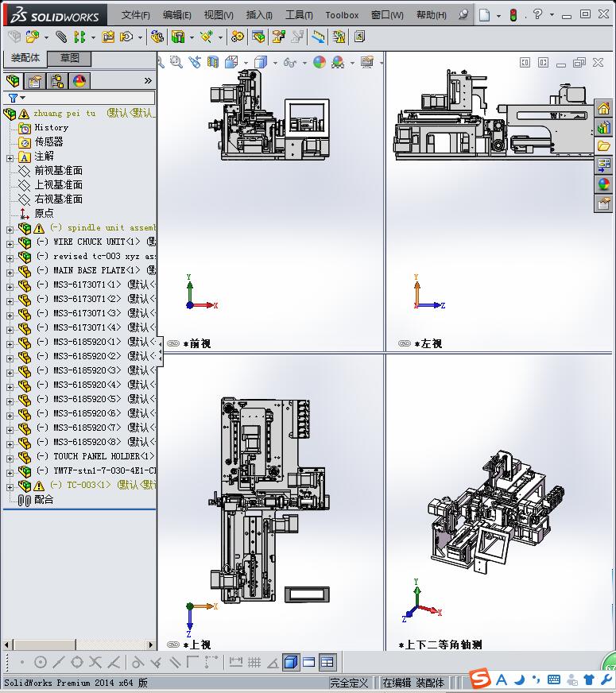Open the File Explorer folder task pane icon

click(x=604, y=146)
